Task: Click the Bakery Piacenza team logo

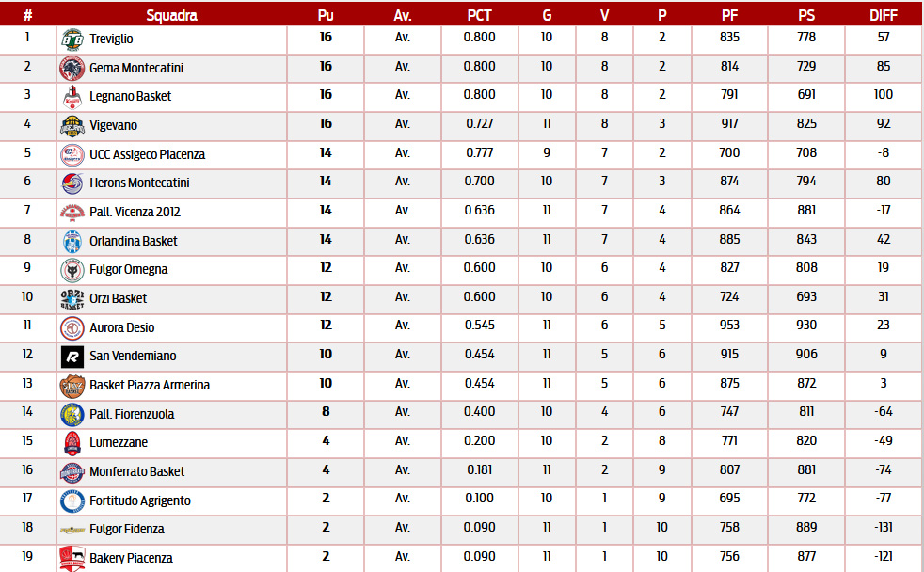Action: click(x=72, y=559)
